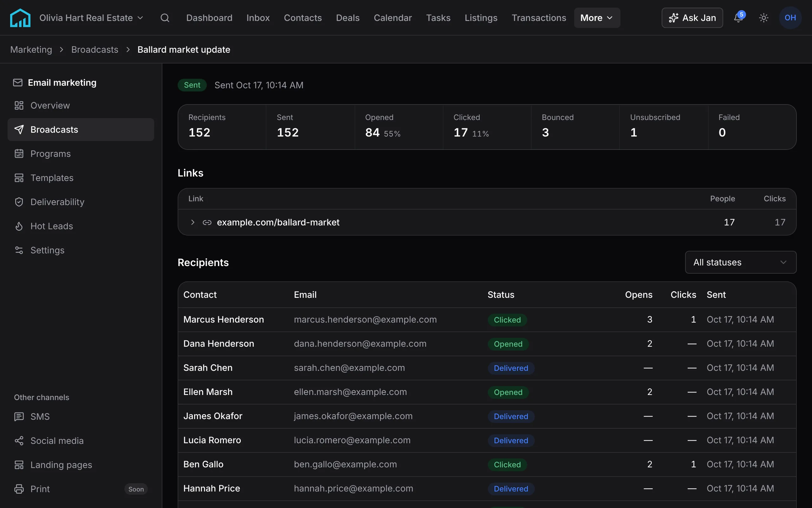
Task: Open Contacts in top navigation
Action: tap(303, 18)
